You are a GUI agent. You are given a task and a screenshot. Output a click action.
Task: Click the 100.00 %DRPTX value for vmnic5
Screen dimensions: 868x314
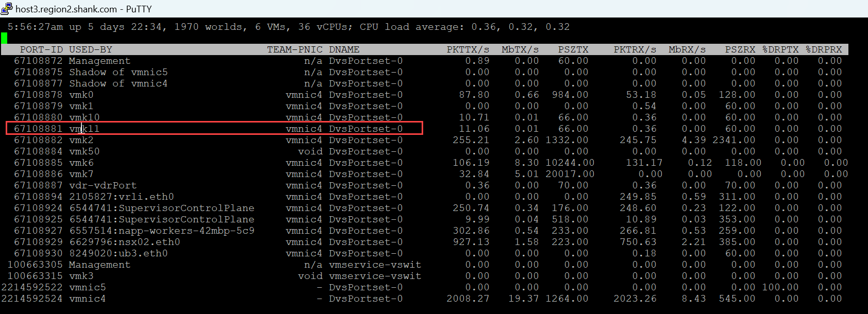point(780,287)
